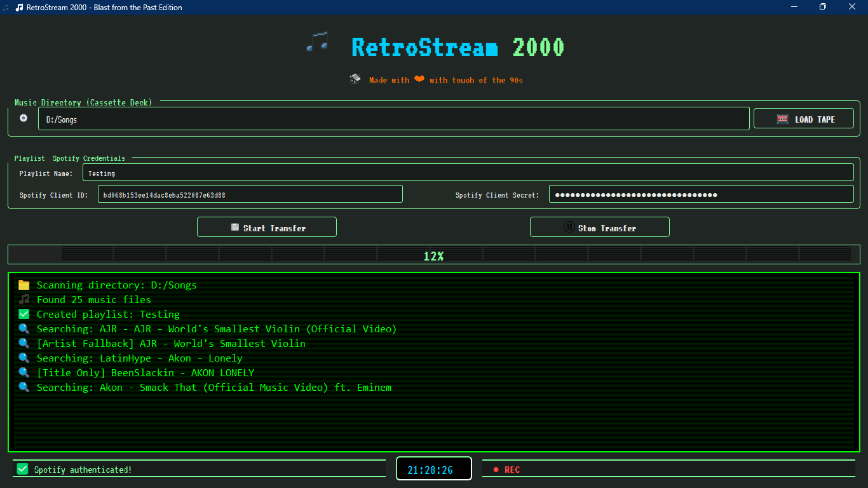This screenshot has height=488, width=868.
Task: Click the music note logo beside RetroStream 2000
Action: point(317,42)
